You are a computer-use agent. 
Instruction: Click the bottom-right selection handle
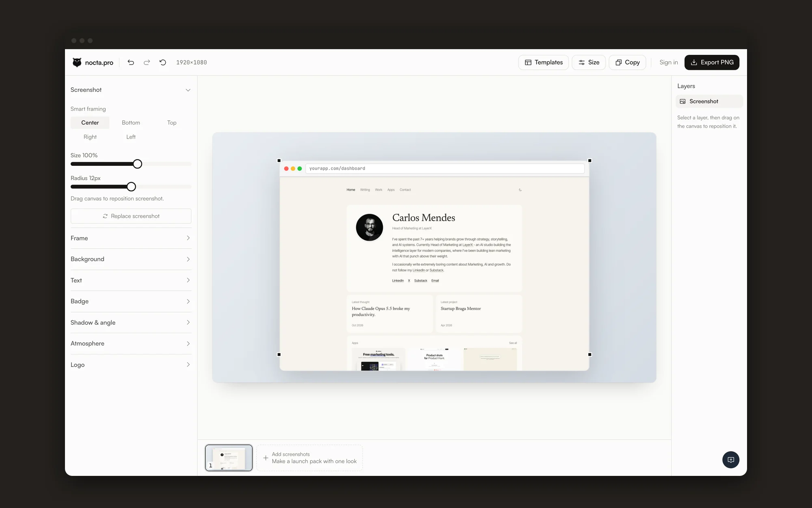pyautogui.click(x=590, y=355)
